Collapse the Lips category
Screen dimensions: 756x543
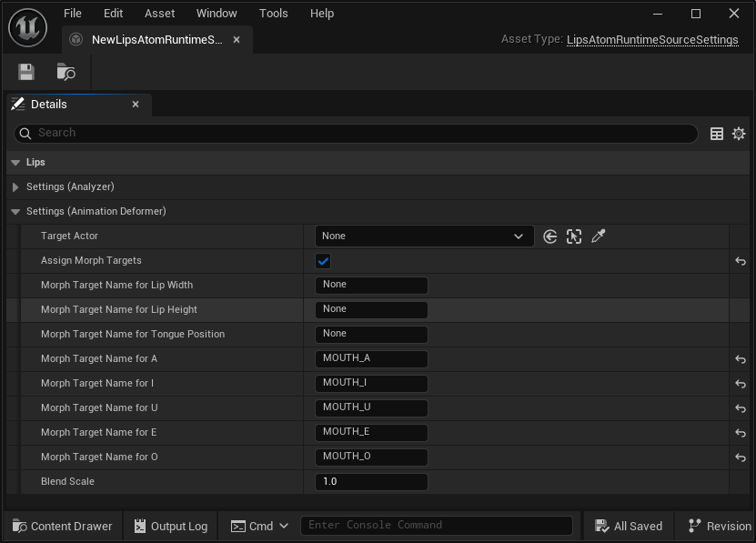(15, 163)
